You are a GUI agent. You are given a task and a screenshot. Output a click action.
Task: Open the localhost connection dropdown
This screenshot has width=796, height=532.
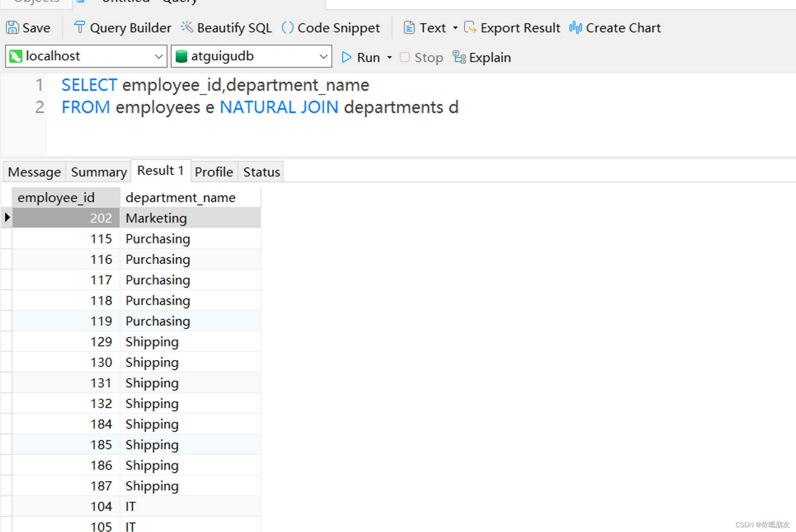159,56
